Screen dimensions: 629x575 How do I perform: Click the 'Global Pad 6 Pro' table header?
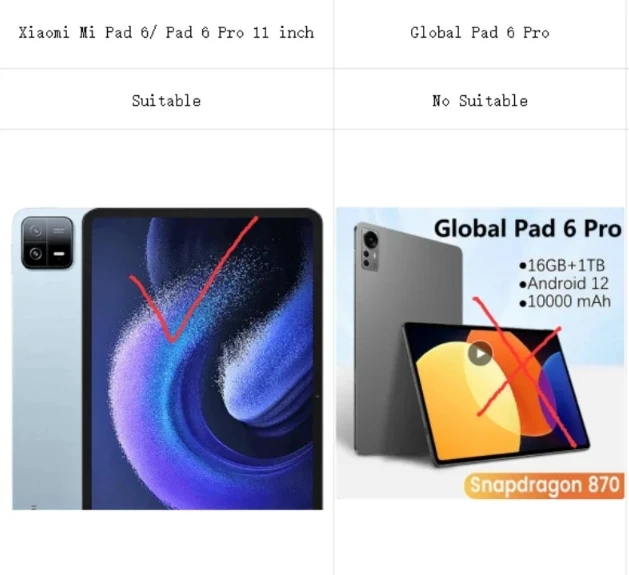pos(480,33)
